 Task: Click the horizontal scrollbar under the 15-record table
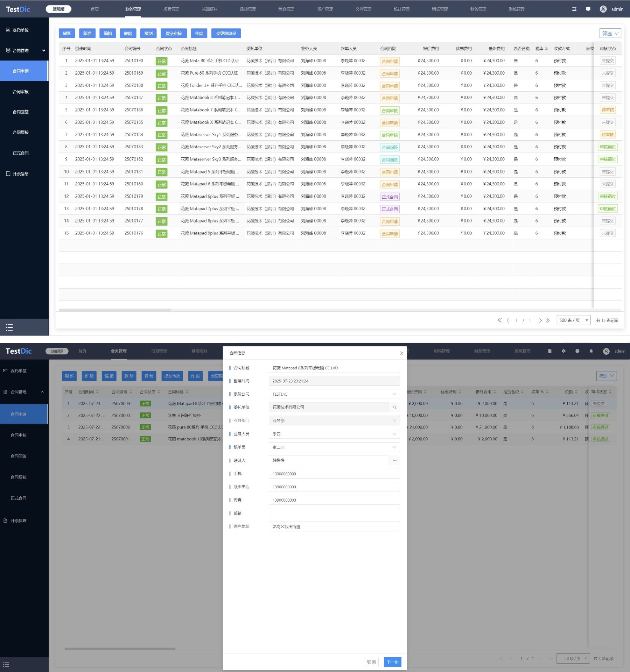pos(115,310)
